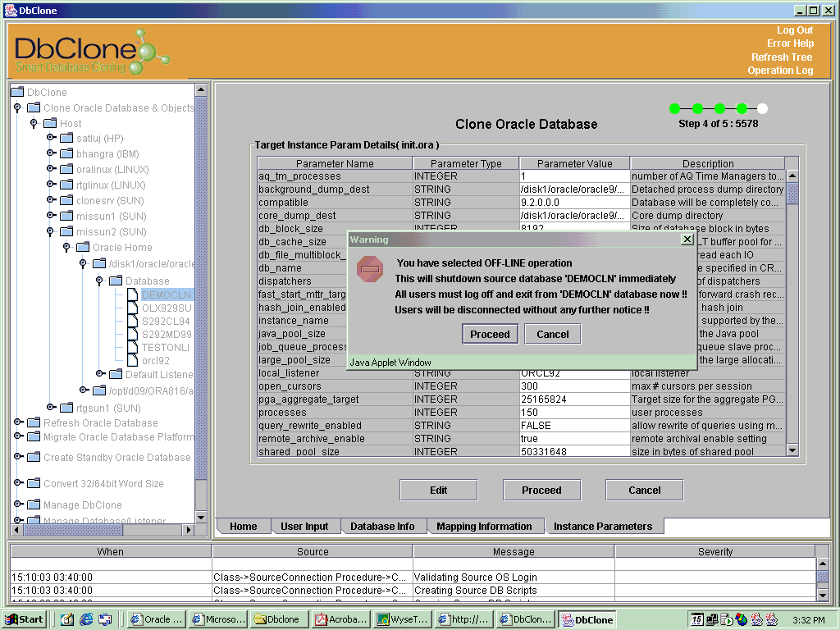Click the S292CL94 database document icon
The width and height of the screenshot is (840, 630).
point(132,321)
